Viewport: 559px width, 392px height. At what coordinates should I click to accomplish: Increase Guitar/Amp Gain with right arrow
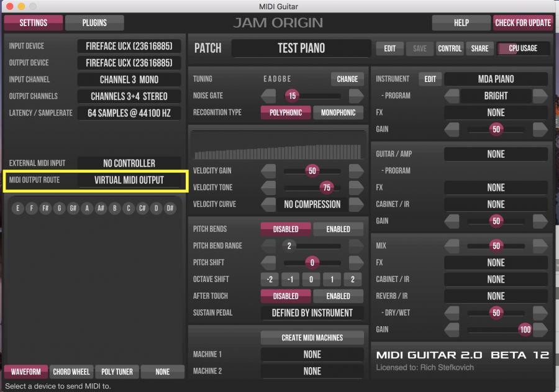(540, 221)
